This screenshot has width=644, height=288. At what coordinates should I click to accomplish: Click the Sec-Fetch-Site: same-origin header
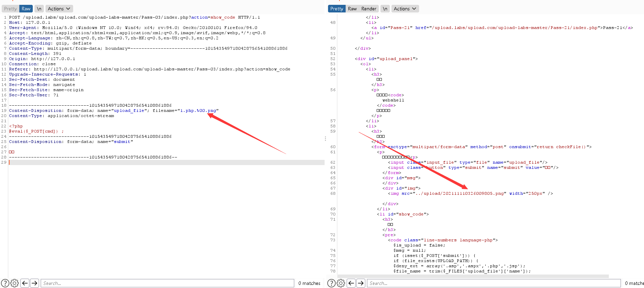click(46, 90)
